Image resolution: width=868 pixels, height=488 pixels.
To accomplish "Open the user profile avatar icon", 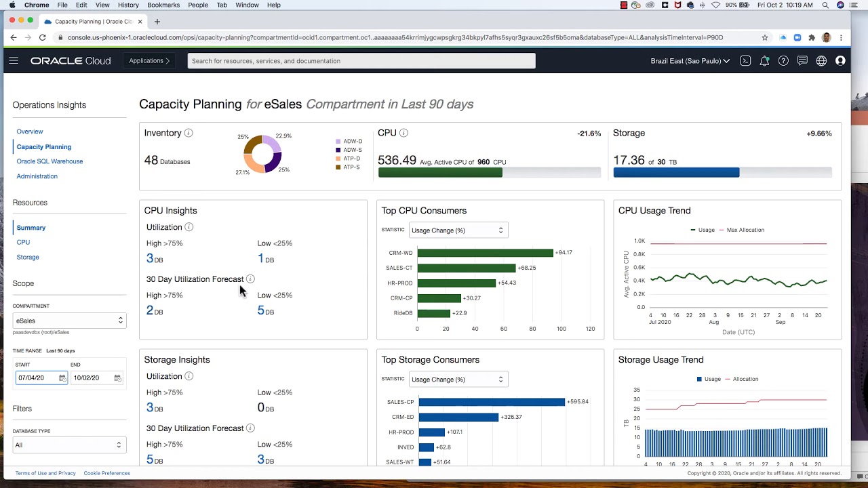I will click(840, 60).
